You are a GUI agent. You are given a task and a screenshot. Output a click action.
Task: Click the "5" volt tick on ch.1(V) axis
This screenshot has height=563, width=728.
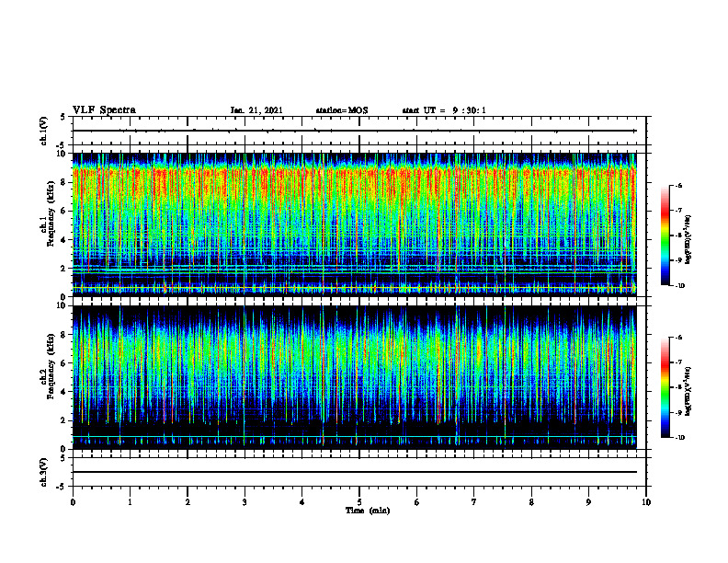63,117
